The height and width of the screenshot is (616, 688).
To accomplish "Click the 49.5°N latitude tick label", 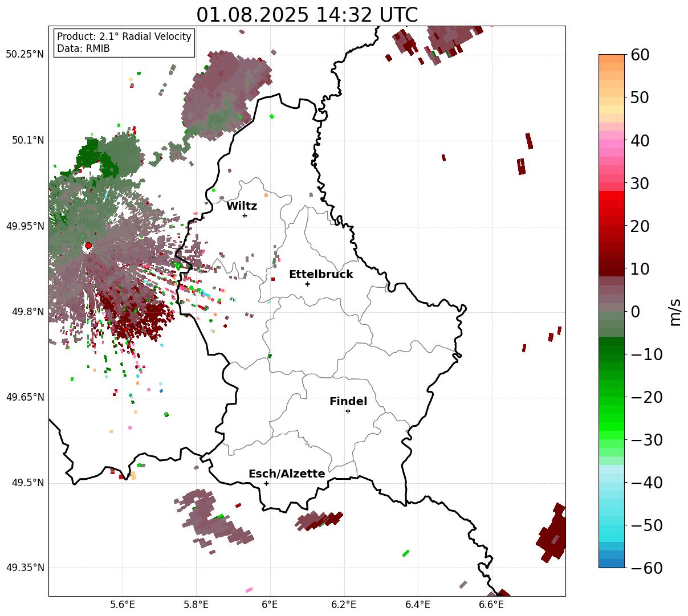I will tap(27, 483).
